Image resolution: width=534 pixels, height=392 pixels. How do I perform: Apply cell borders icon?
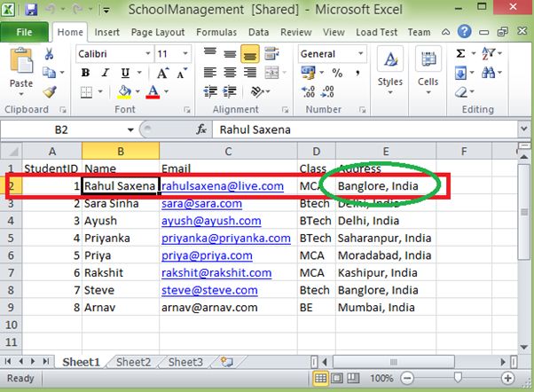point(86,91)
